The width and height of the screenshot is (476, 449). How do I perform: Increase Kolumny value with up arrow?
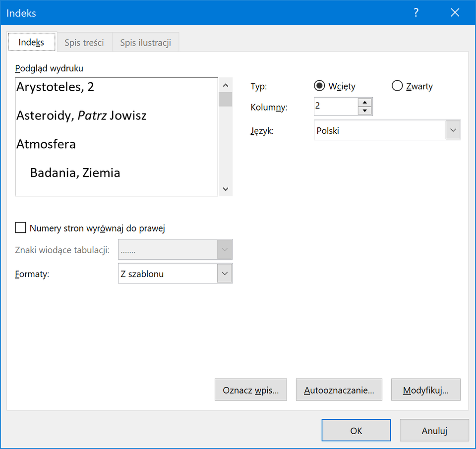pyautogui.click(x=365, y=102)
